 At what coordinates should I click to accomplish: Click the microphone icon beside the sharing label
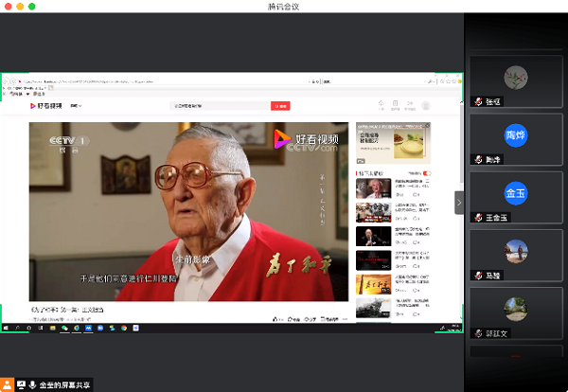pyautogui.click(x=33, y=384)
